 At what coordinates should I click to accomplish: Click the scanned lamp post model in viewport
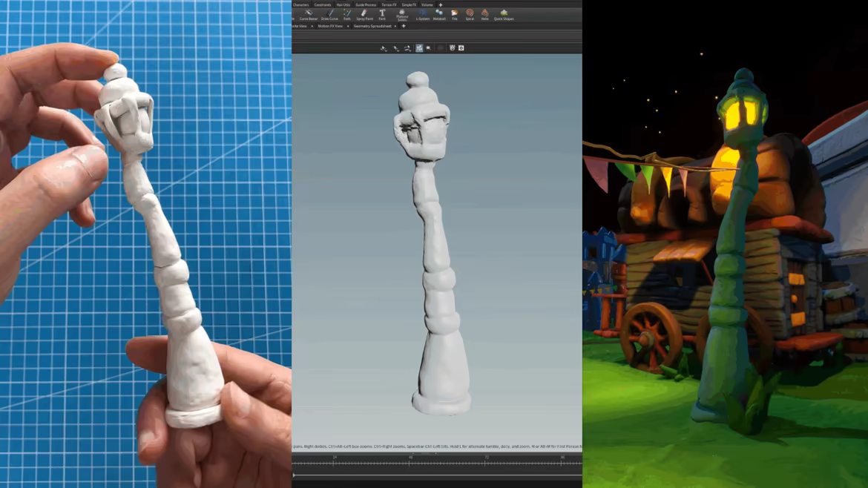pyautogui.click(x=435, y=243)
